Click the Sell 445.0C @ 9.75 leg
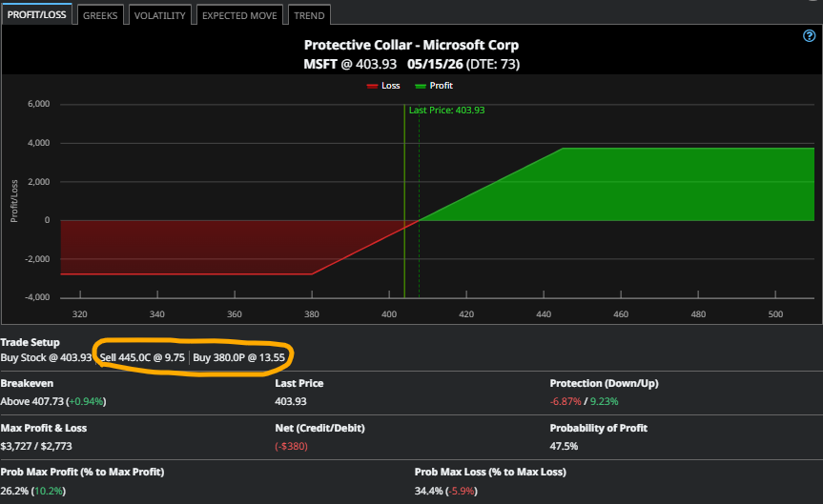 point(142,357)
